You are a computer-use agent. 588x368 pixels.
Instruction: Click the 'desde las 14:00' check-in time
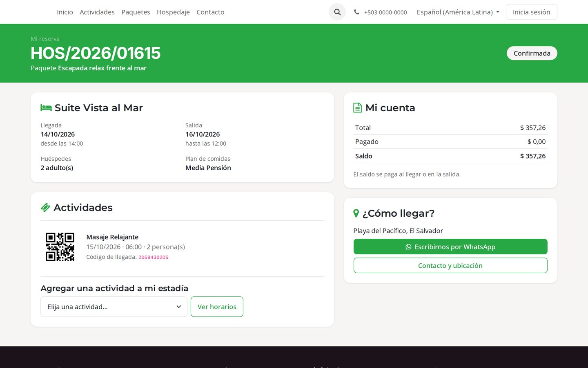(x=62, y=144)
